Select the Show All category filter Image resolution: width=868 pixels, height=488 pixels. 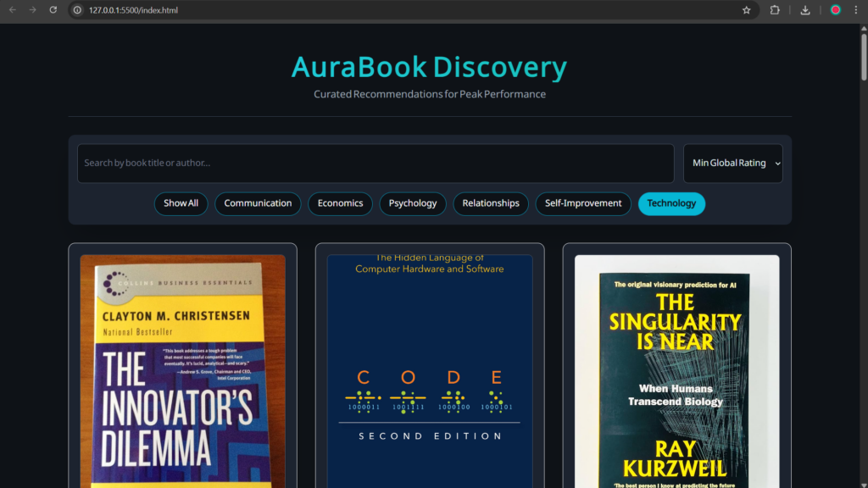(181, 203)
